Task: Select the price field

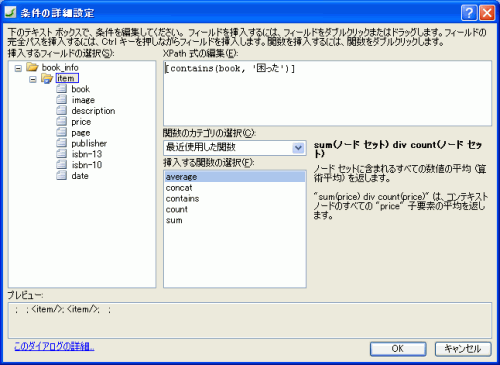Action: pos(81,122)
